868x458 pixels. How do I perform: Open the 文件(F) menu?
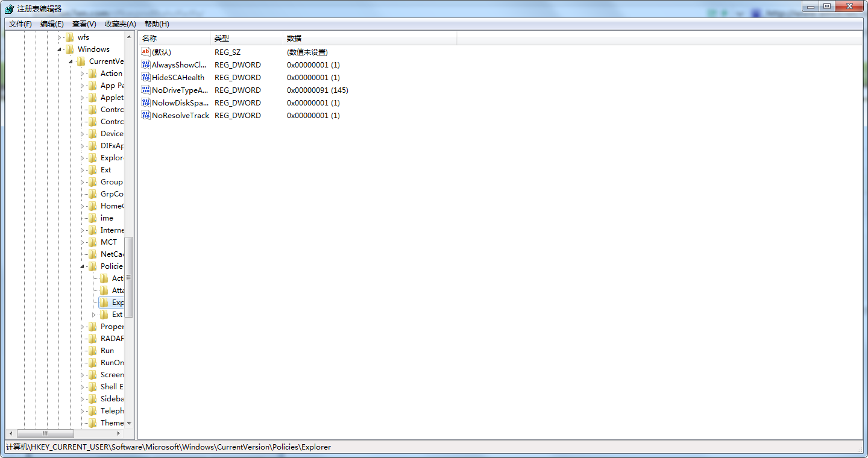pyautogui.click(x=20, y=24)
